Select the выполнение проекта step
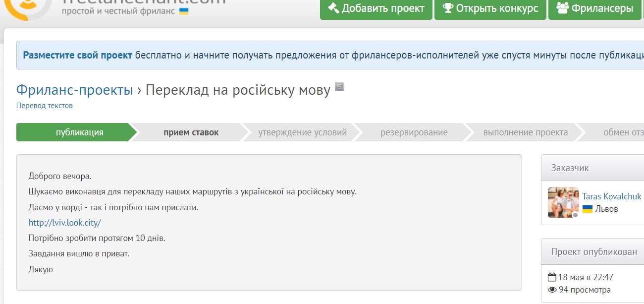The width and height of the screenshot is (644, 304). pos(525,132)
